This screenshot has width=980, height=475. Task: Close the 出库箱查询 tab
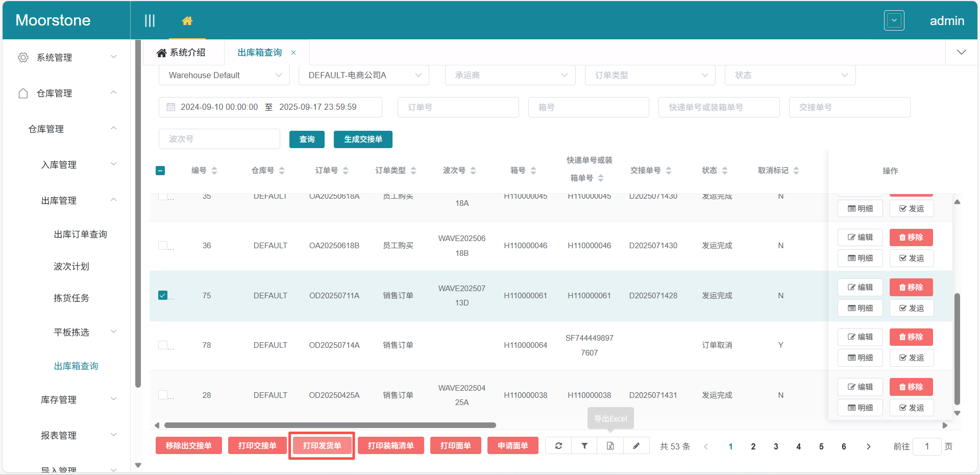coord(293,53)
